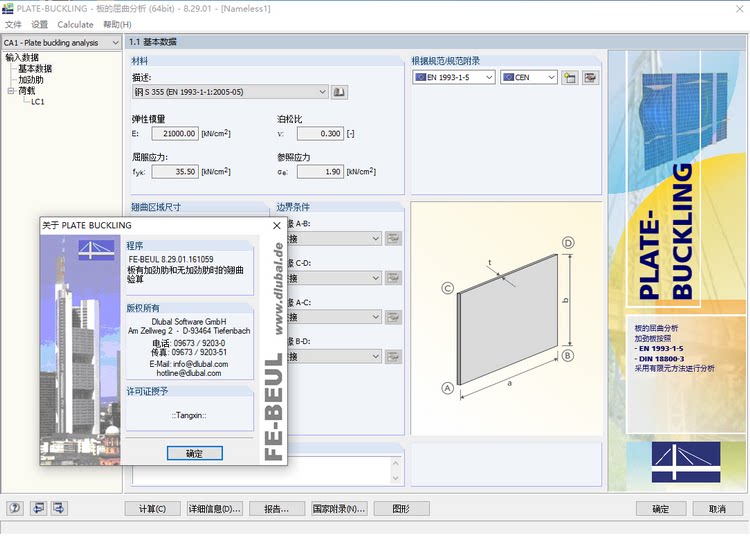Open the CA1 - Plate buckling analysis case dropdown

[x=61, y=43]
